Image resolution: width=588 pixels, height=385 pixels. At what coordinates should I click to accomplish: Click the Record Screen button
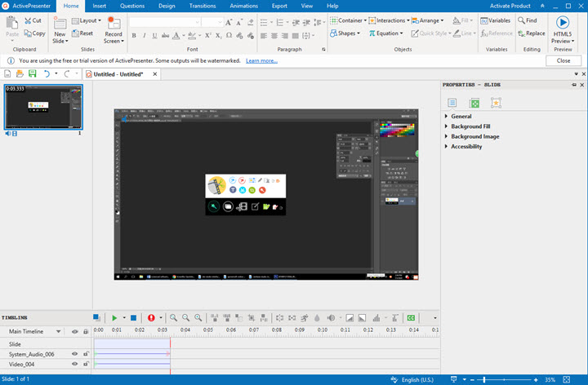(x=113, y=24)
